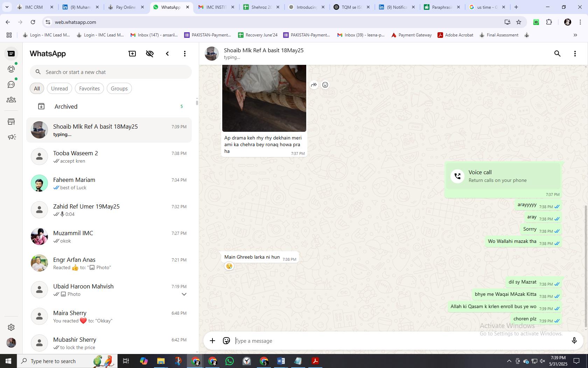This screenshot has height=368, width=588.
Task: Open browser tab search dropdown
Action: coord(7,7)
